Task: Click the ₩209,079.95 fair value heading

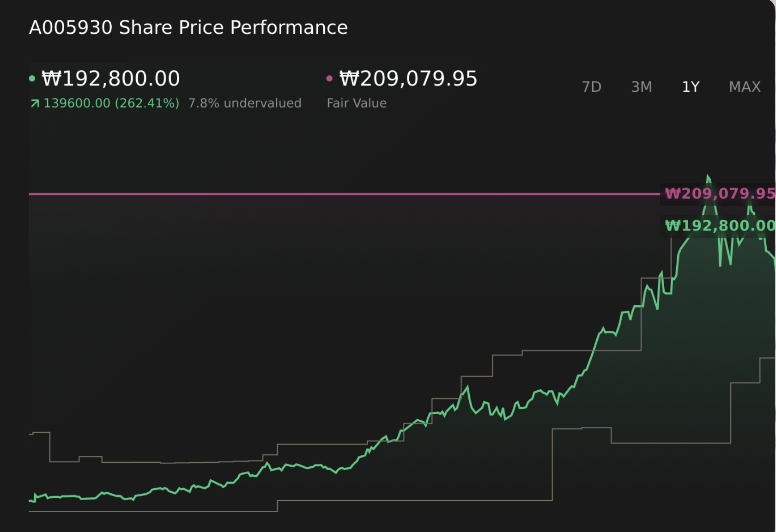Action: [408, 79]
